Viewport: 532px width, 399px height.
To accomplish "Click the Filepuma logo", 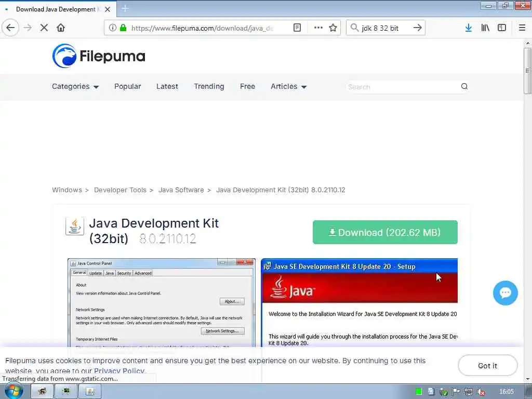I will pyautogui.click(x=99, y=56).
